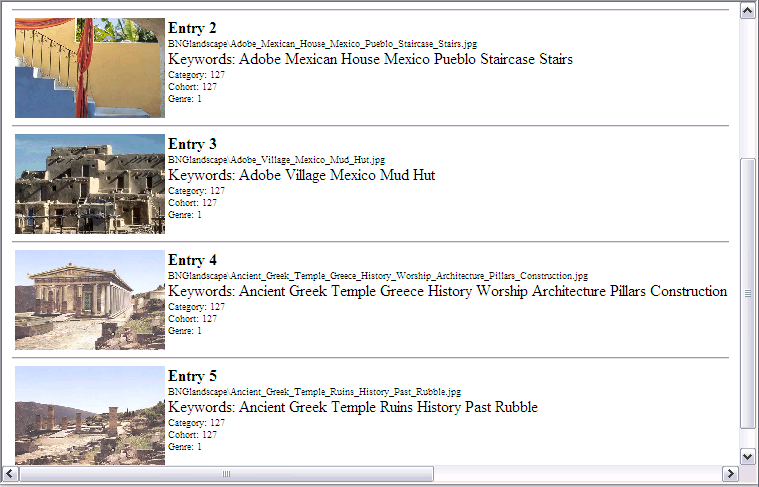Click 'Cohort: 127' under Entry 2

pos(193,87)
